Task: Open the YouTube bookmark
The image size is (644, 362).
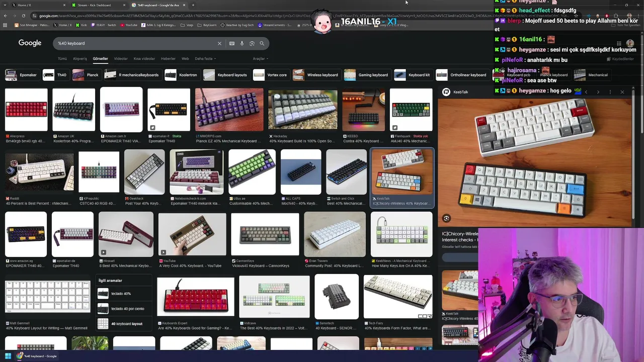Action: 129,25
